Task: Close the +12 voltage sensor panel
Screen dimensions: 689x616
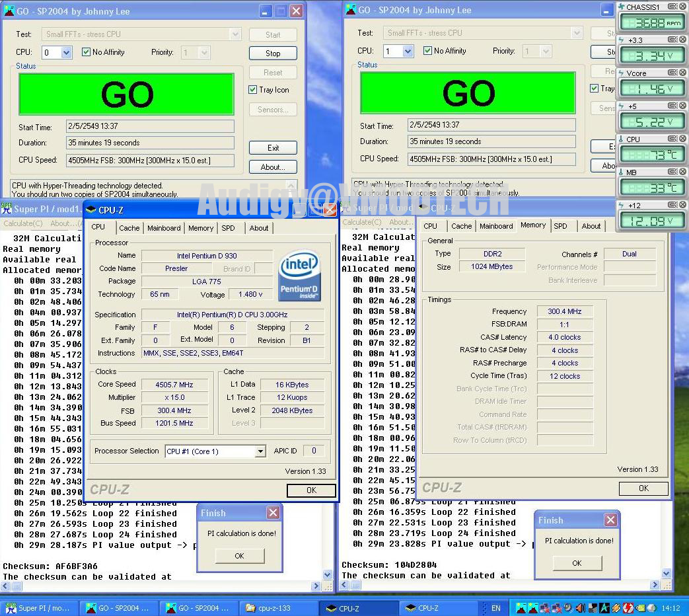Action: 682,205
